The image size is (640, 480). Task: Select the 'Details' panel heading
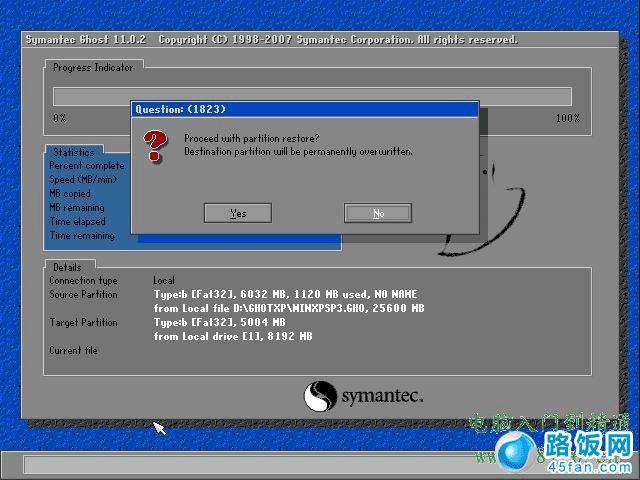tap(67, 267)
